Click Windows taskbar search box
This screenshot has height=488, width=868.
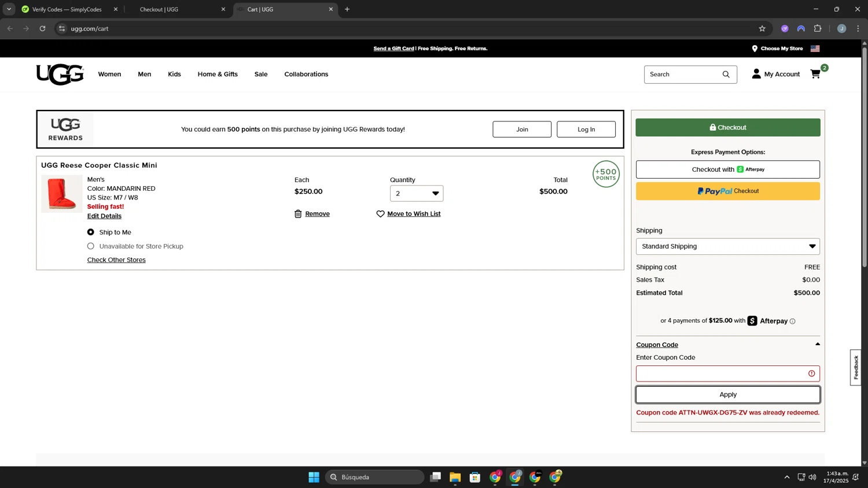(375, 477)
